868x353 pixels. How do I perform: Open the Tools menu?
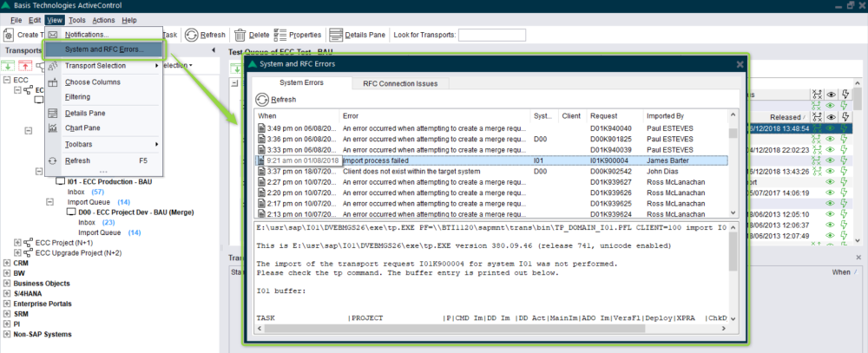tap(77, 20)
